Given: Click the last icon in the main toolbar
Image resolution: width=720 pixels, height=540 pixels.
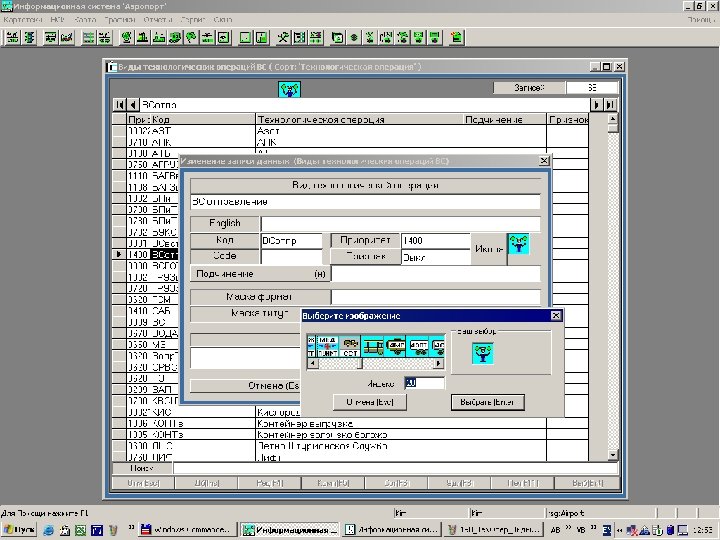Looking at the screenshot, I should 456,37.
